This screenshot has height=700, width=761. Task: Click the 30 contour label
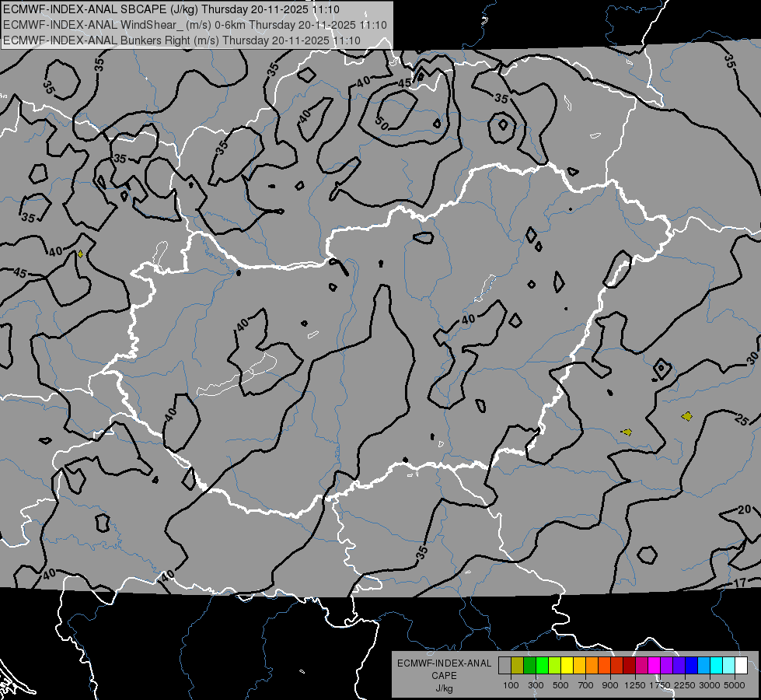click(x=752, y=359)
